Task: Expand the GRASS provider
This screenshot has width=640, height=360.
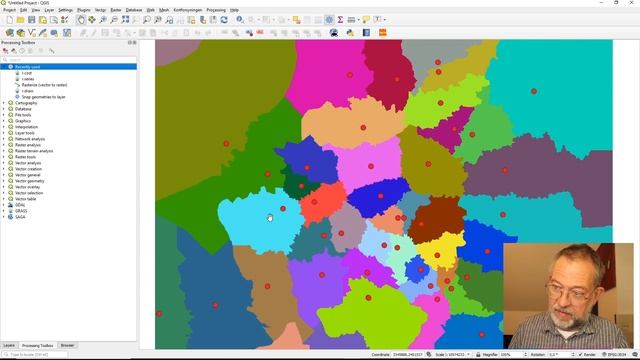Action: coord(4,211)
